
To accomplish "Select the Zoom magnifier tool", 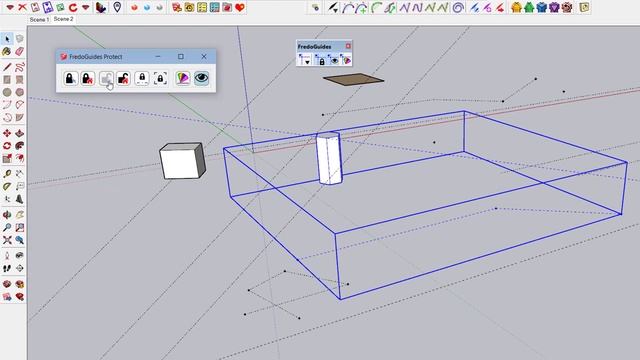I will coord(7,227).
